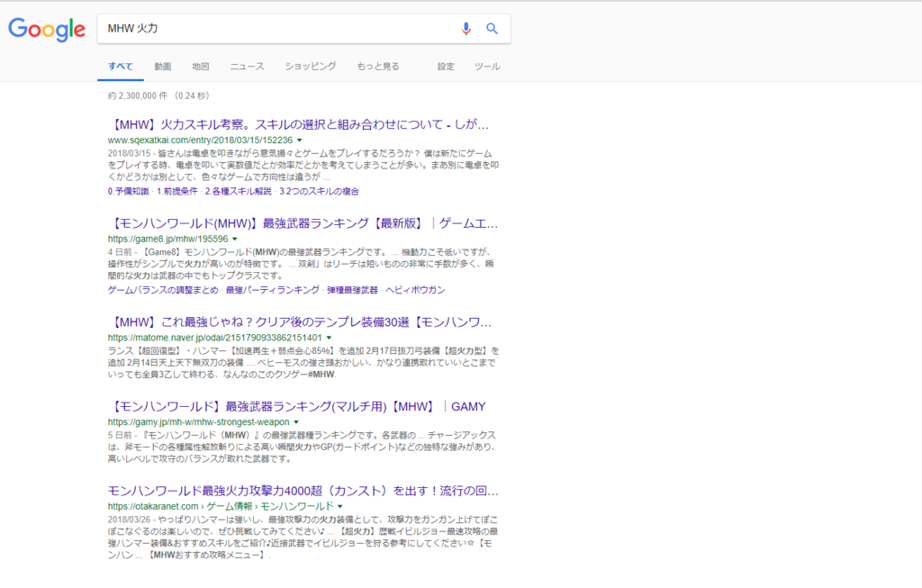Click URL text www.sqexatkai.com/entry/2018/03/15/152236
The image size is (922, 588).
coord(200,140)
